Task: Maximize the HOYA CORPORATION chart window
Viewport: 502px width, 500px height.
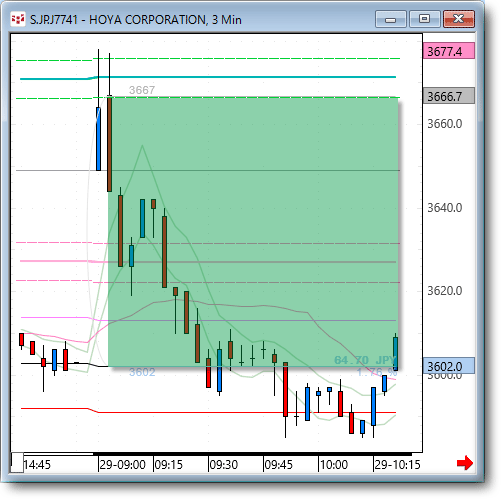Action: coord(424,19)
